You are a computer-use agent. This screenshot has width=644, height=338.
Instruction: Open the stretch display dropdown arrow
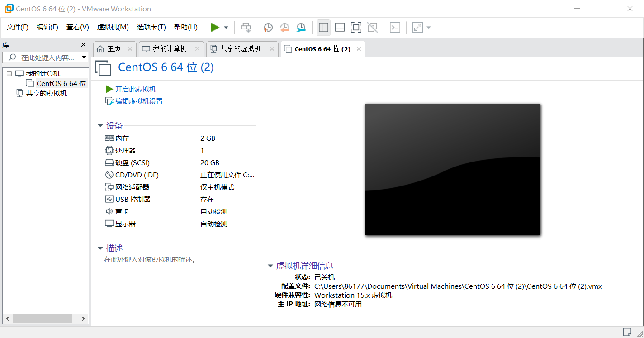(x=429, y=28)
